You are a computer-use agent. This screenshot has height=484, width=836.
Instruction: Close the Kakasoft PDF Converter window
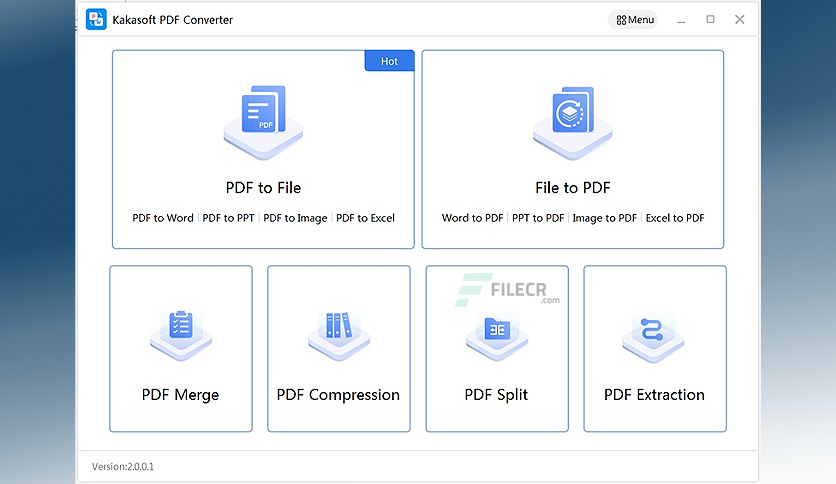[x=739, y=20]
